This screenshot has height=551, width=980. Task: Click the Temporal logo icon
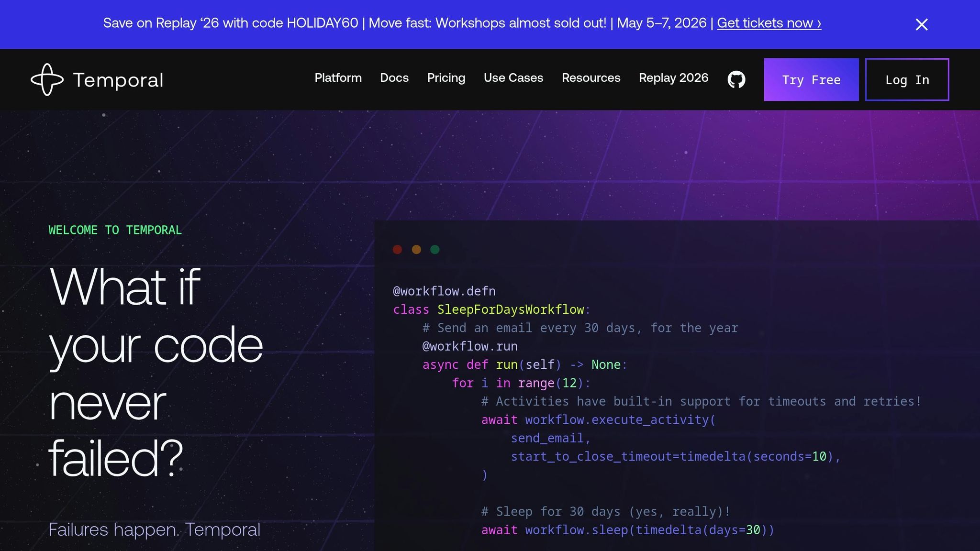(x=47, y=79)
